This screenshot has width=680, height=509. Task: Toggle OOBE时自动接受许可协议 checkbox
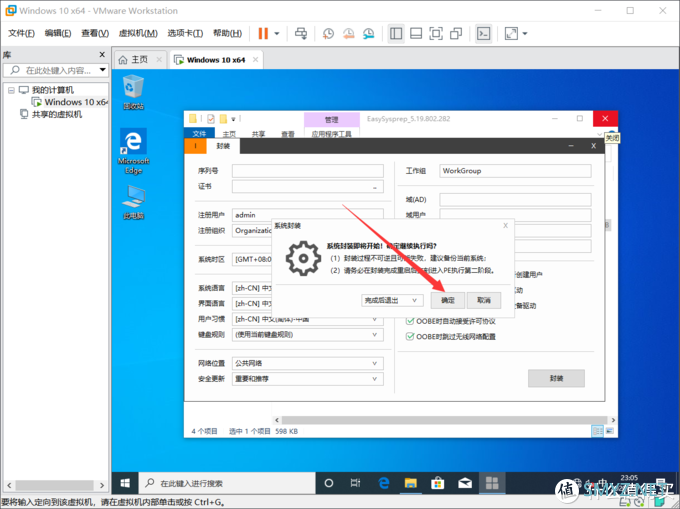click(x=410, y=321)
